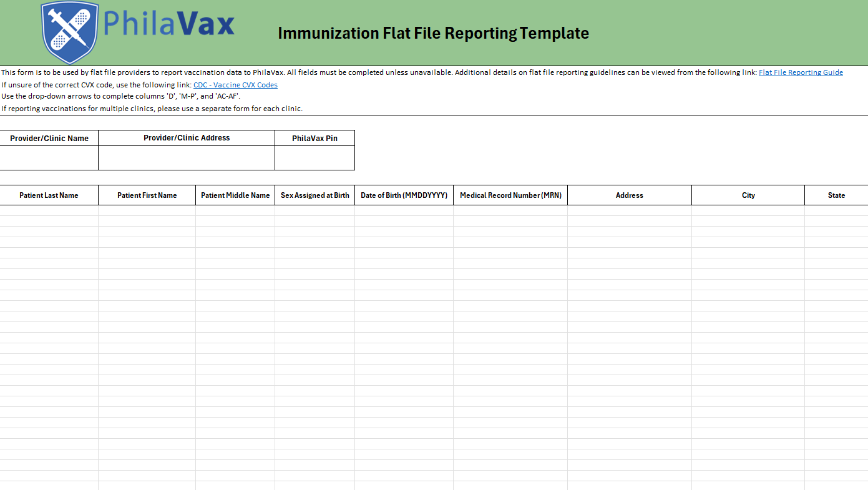Click first empty cell under Date of Birth
The height and width of the screenshot is (490, 868).
coord(404,210)
